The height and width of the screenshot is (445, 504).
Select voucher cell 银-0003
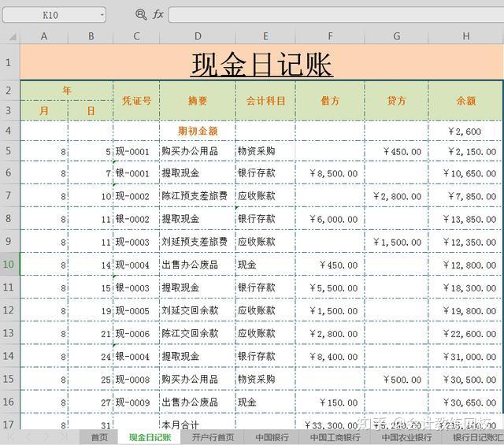tap(136, 287)
